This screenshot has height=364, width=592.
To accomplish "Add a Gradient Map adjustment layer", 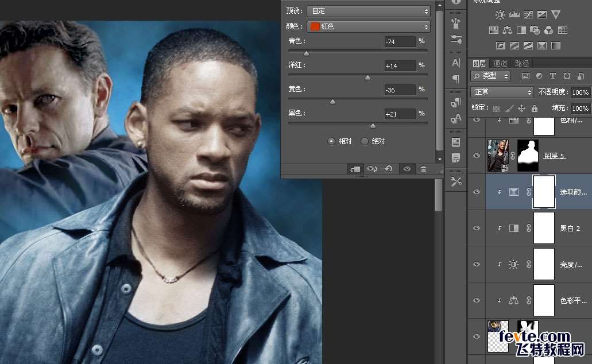I will [556, 46].
